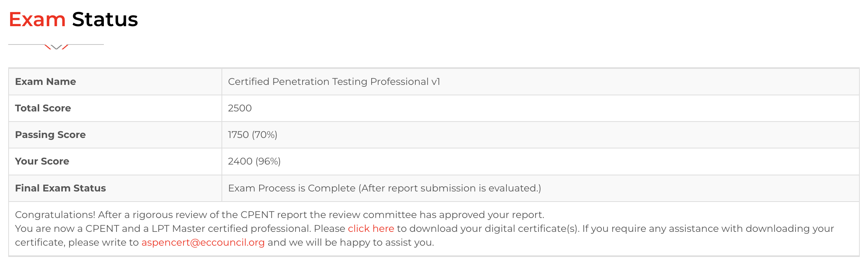Open the 'click here' certificate download link
This screenshot has height=267, width=868.
pyautogui.click(x=371, y=228)
